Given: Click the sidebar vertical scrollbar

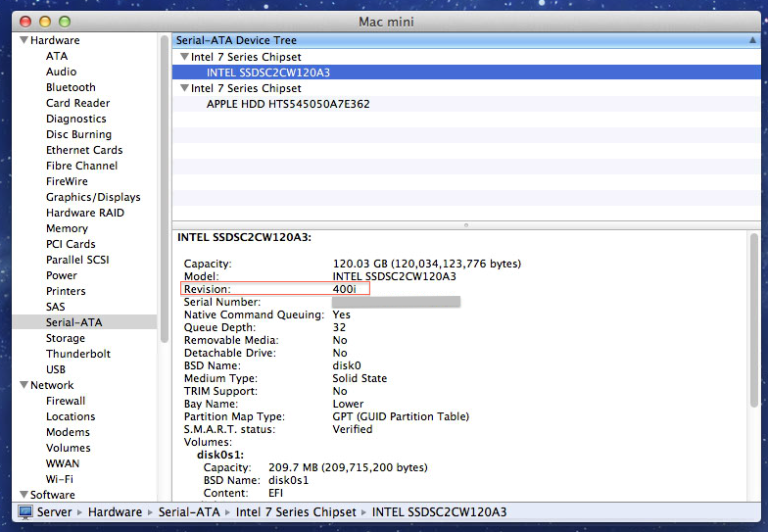Looking at the screenshot, I should point(165,190).
